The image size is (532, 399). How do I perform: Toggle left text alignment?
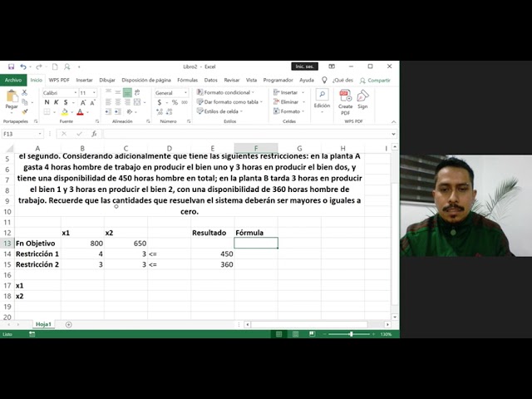(108, 101)
